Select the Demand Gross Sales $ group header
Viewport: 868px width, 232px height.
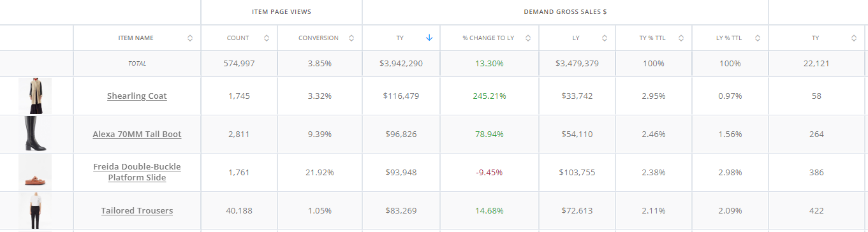(x=565, y=12)
